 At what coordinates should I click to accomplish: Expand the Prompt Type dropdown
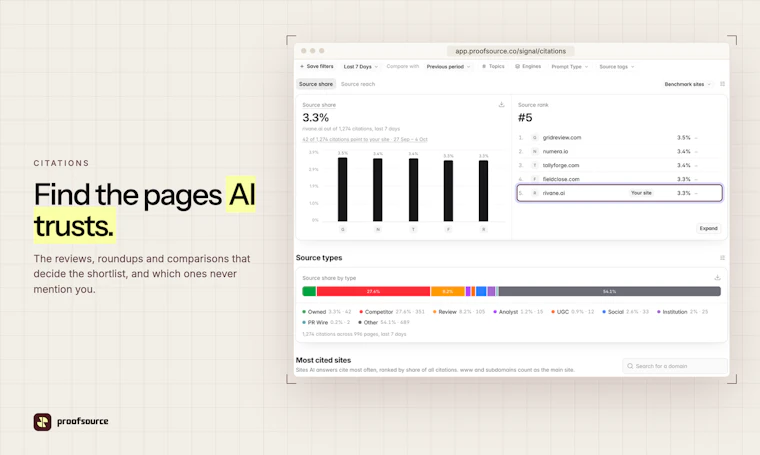tap(570, 66)
